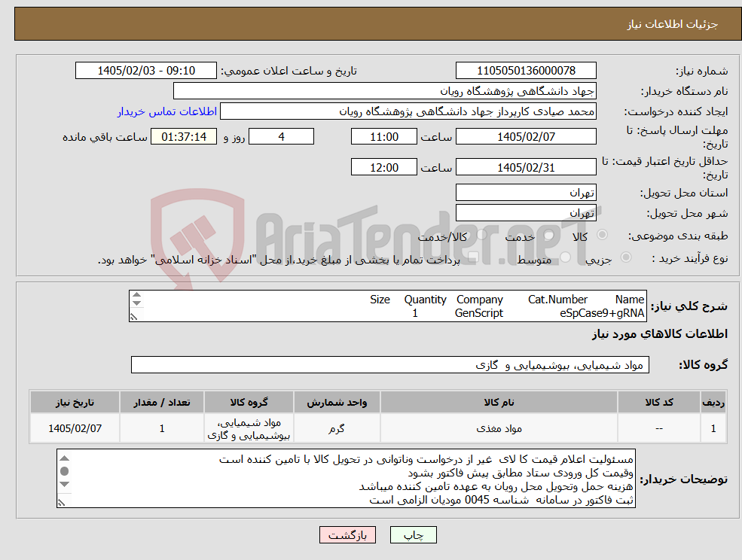Click resize grip of buyer notes box
The image size is (742, 560).
pos(62,503)
